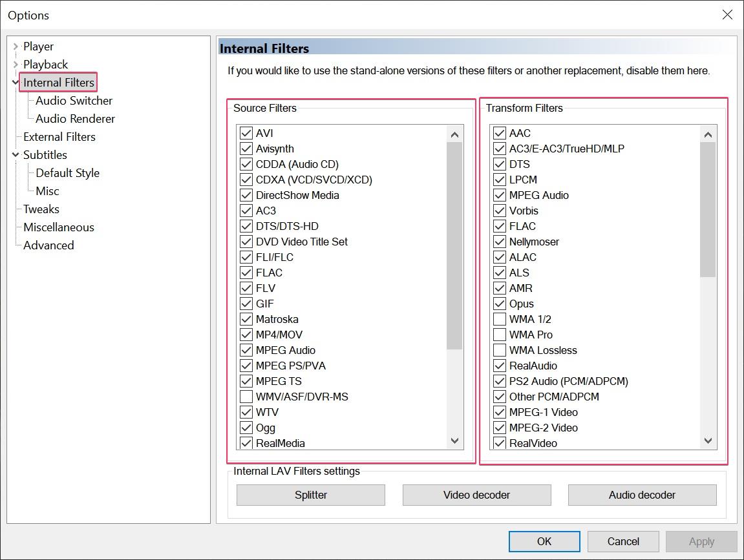Uncheck the Ogg source filter
Screen dimensions: 744x560
[246, 428]
